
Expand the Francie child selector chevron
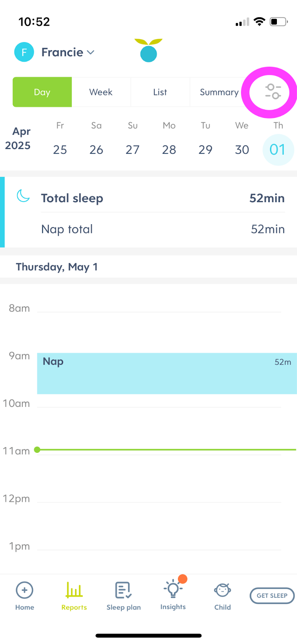pyautogui.click(x=91, y=52)
